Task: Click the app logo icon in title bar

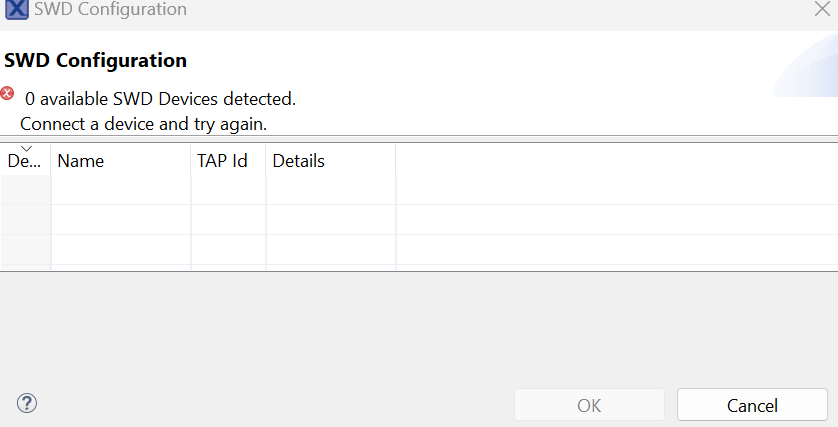Action: coord(16,9)
